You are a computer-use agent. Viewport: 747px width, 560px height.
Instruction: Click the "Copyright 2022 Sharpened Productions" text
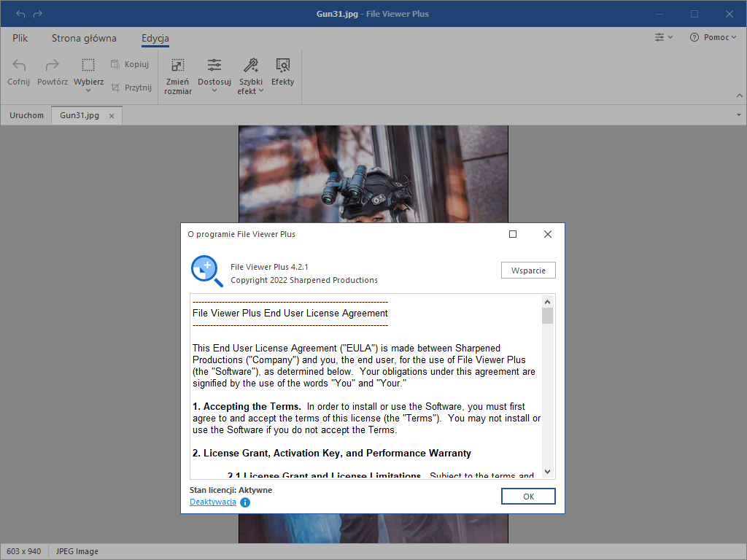304,280
